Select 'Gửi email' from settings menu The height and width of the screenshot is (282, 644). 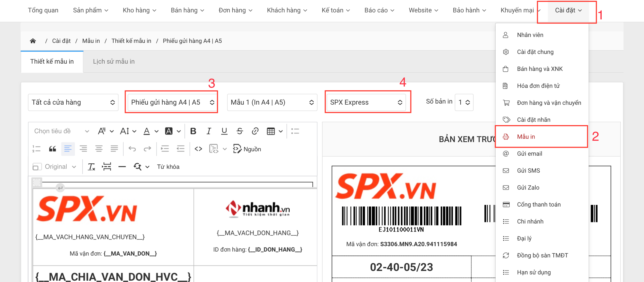click(529, 154)
